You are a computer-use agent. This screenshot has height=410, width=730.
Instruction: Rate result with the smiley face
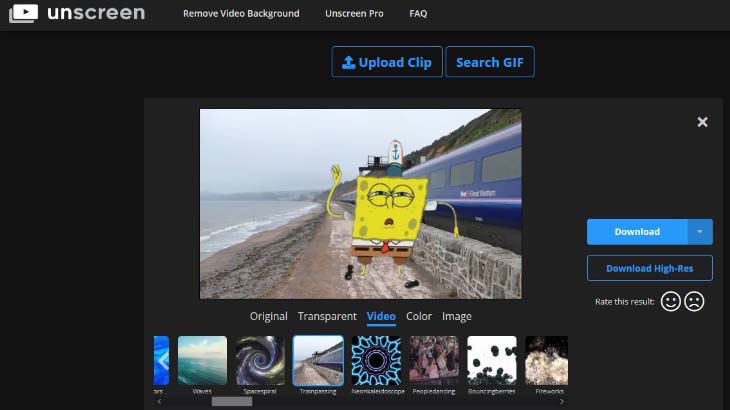click(x=670, y=302)
